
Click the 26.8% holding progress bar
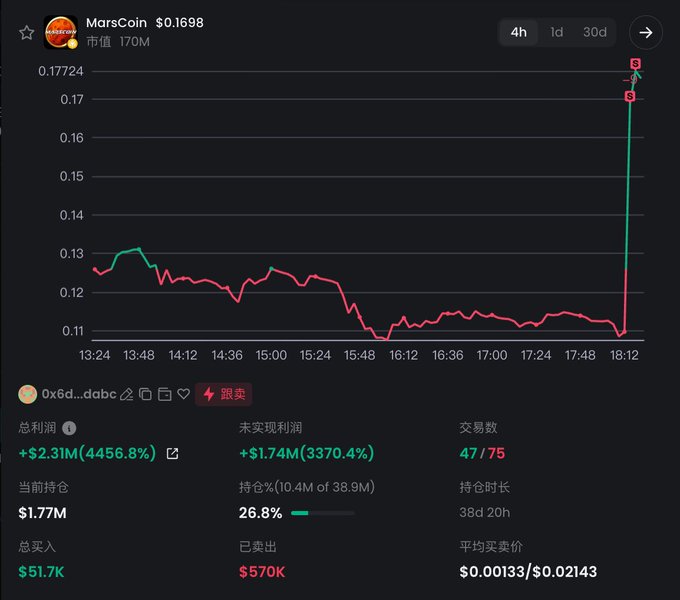coord(323,513)
